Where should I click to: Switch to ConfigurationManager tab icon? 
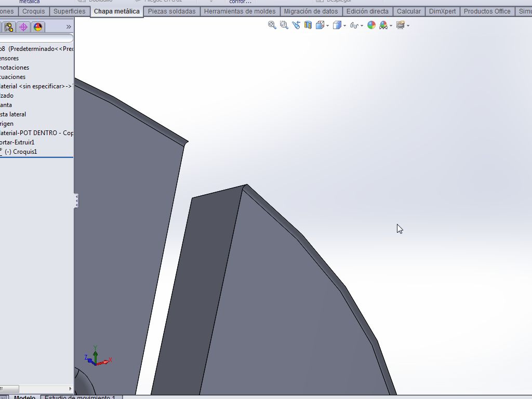point(9,27)
